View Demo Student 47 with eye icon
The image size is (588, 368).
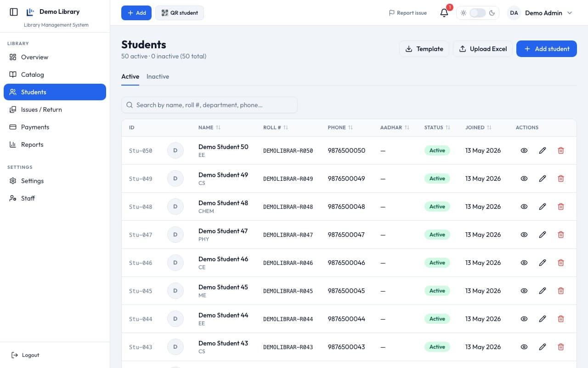click(524, 235)
